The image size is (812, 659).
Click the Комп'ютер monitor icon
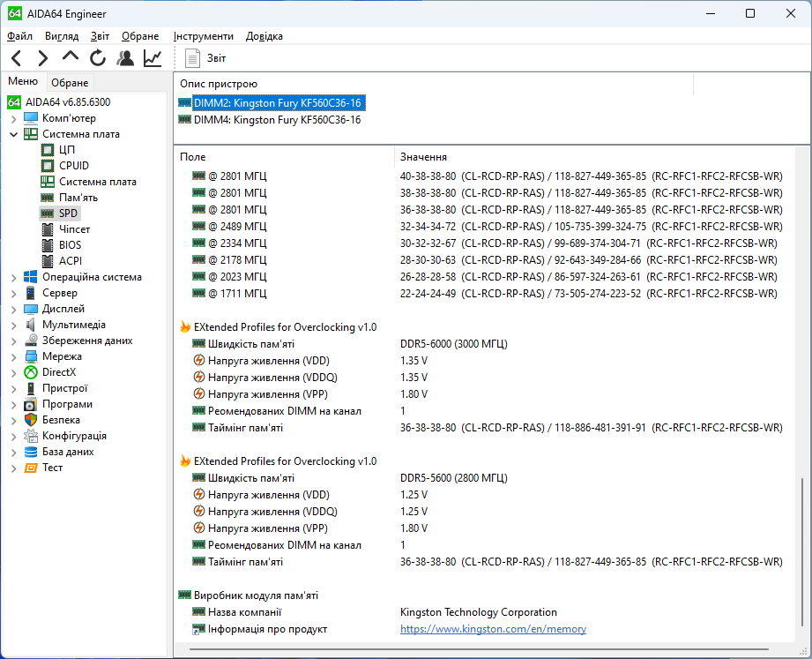tap(31, 118)
